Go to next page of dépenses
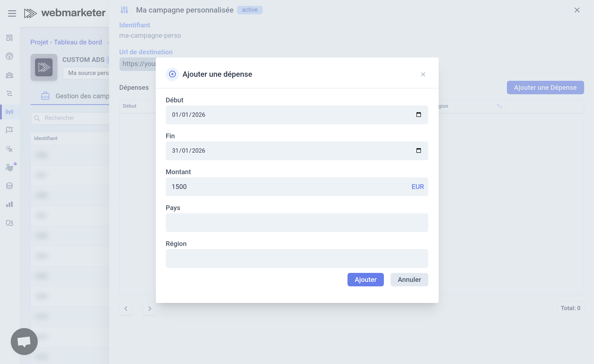Screen dimensions: 594x364 coord(150,309)
